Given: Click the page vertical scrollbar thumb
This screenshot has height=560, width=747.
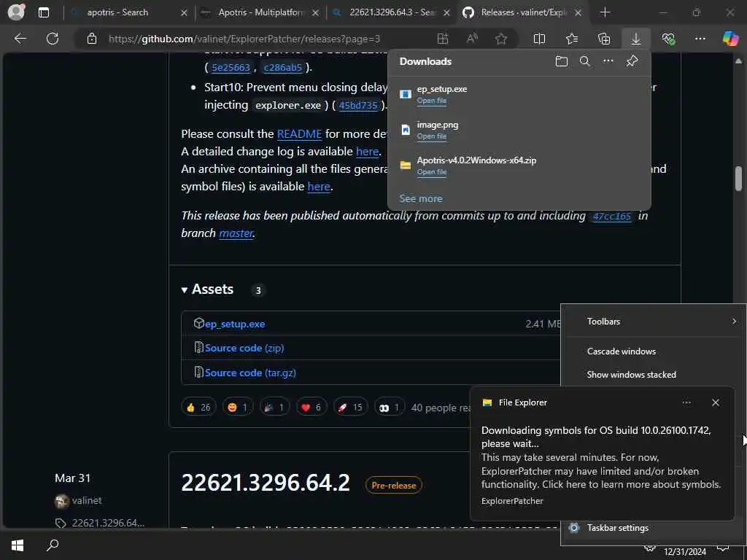Looking at the screenshot, I should (x=738, y=179).
